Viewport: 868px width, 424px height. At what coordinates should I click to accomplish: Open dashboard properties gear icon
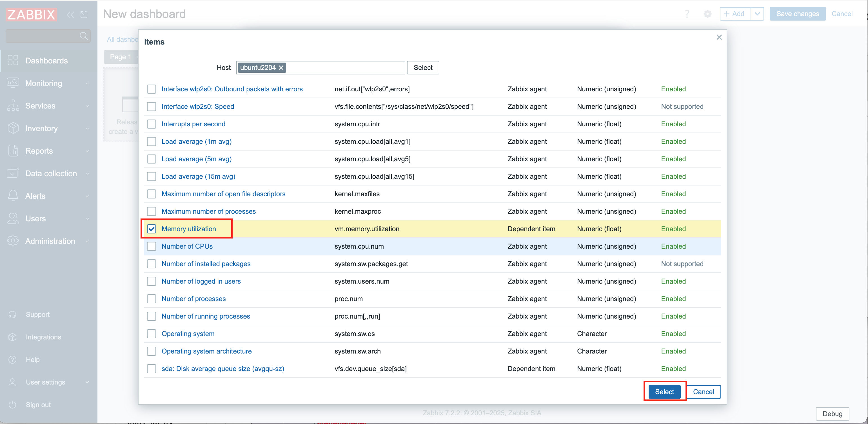pyautogui.click(x=707, y=14)
